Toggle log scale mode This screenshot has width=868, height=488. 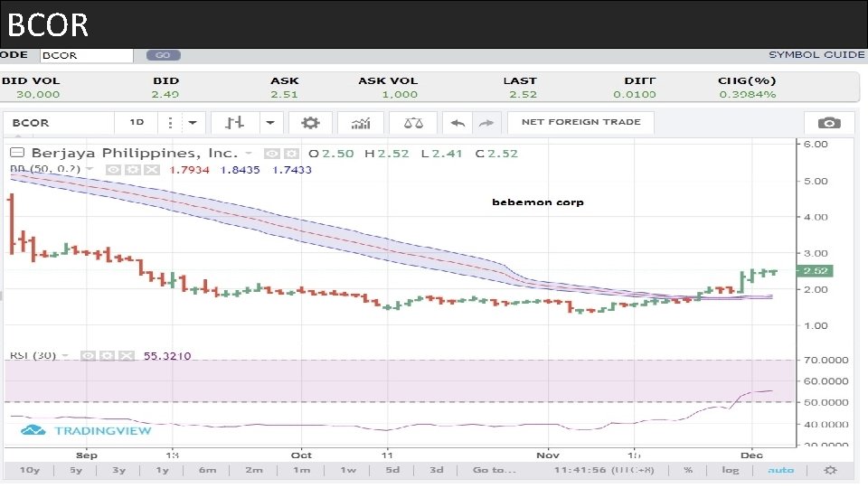(x=731, y=470)
